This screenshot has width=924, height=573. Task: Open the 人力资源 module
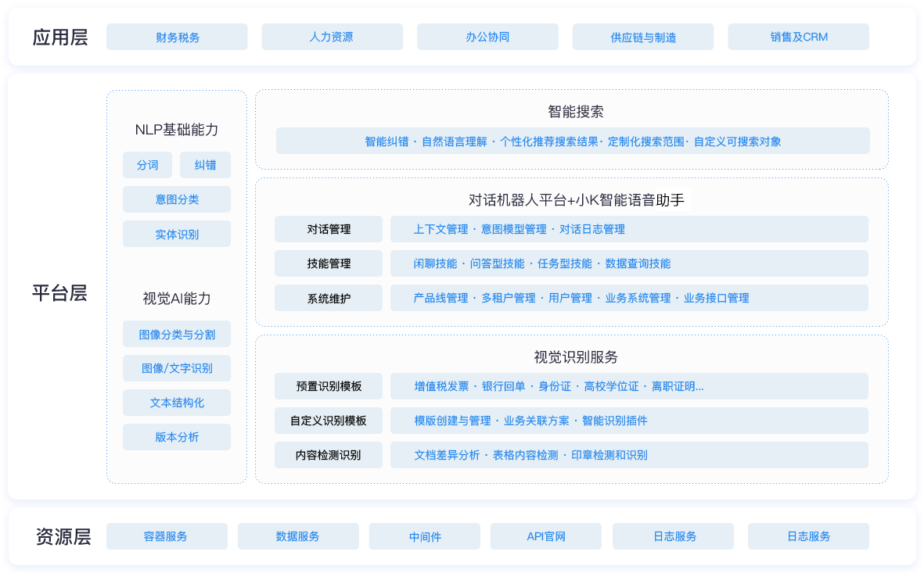pyautogui.click(x=332, y=36)
